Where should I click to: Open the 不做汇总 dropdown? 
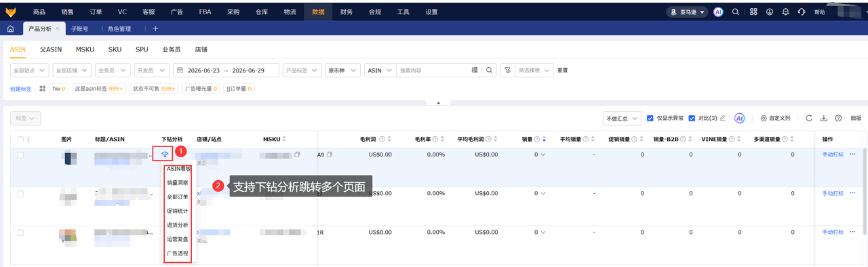pyautogui.click(x=623, y=118)
